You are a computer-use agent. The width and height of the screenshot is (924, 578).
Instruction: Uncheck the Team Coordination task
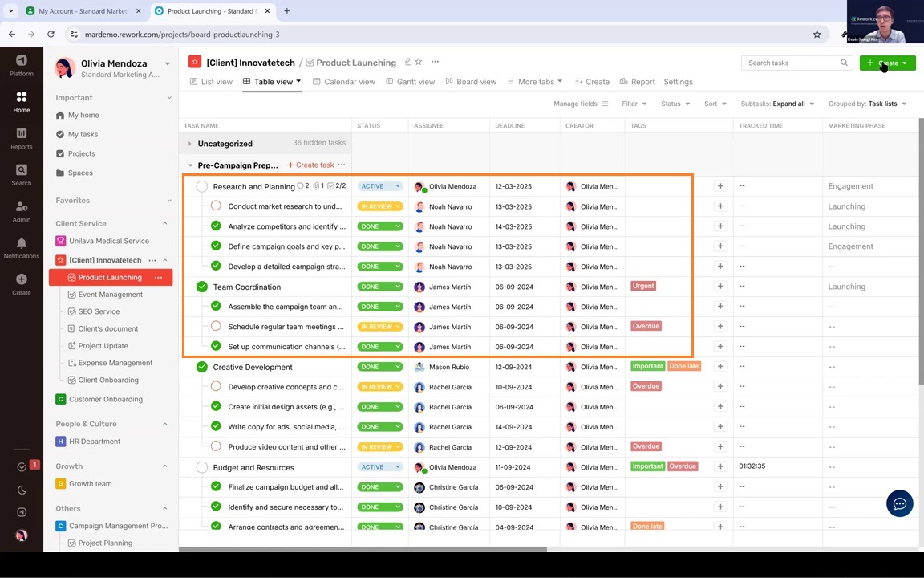201,287
